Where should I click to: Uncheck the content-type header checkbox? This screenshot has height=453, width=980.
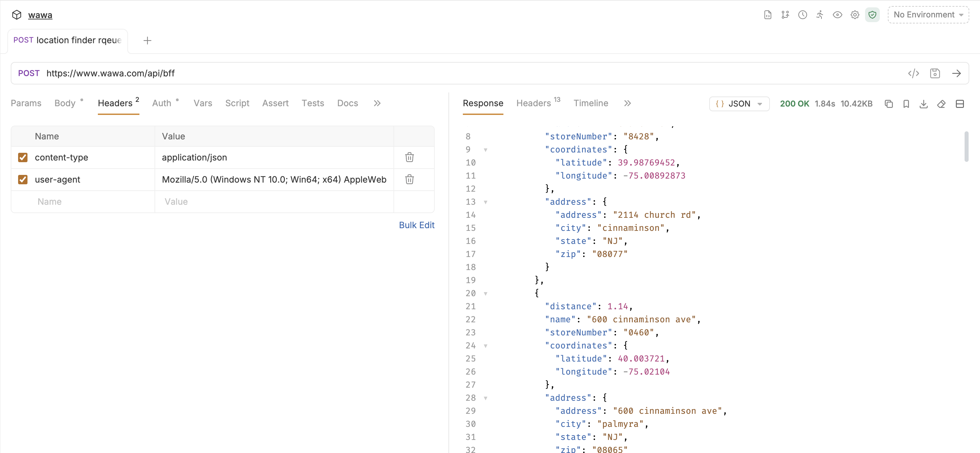[23, 157]
